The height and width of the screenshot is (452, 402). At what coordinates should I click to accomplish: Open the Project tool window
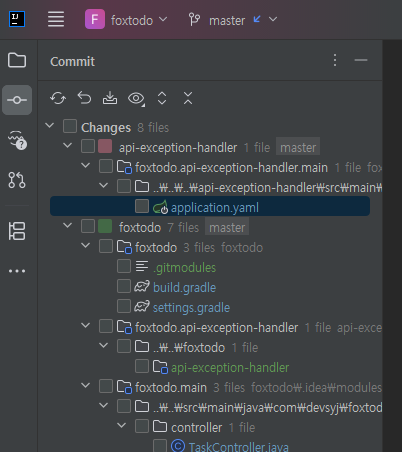click(x=17, y=60)
